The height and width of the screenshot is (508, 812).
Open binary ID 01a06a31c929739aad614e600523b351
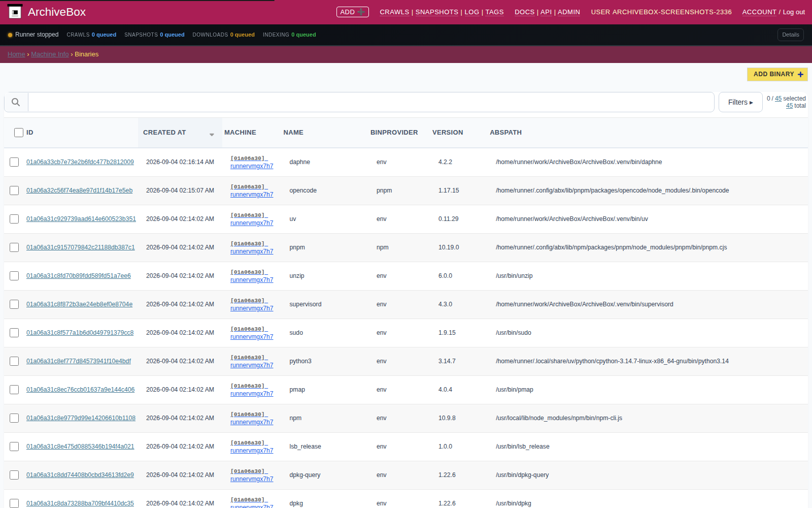point(81,219)
